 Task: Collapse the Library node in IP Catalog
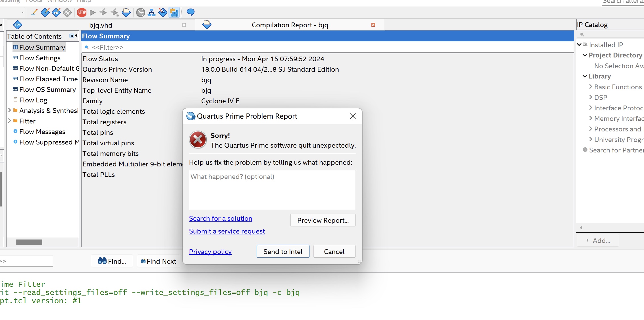(x=585, y=76)
